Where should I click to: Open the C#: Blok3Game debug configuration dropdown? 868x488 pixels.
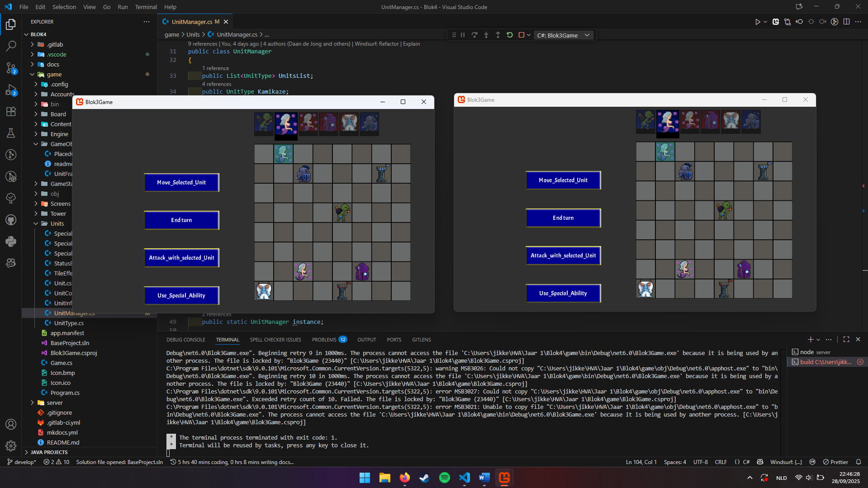click(x=564, y=35)
